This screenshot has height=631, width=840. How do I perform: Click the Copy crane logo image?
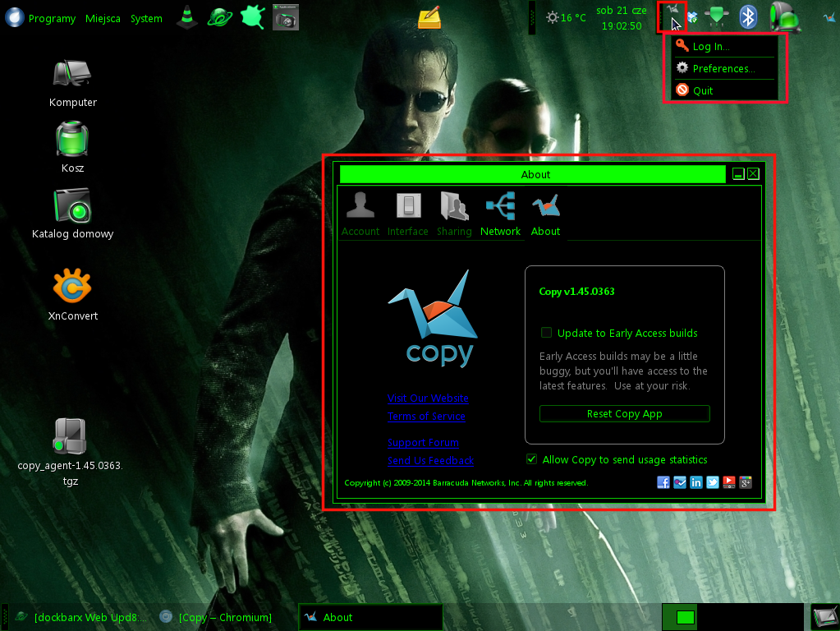(434, 319)
